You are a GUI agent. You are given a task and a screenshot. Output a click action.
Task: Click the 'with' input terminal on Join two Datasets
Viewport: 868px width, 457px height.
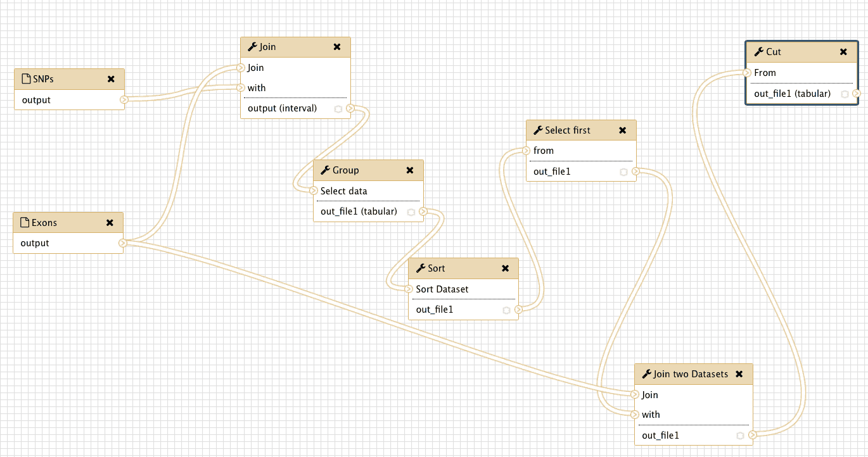(x=635, y=415)
